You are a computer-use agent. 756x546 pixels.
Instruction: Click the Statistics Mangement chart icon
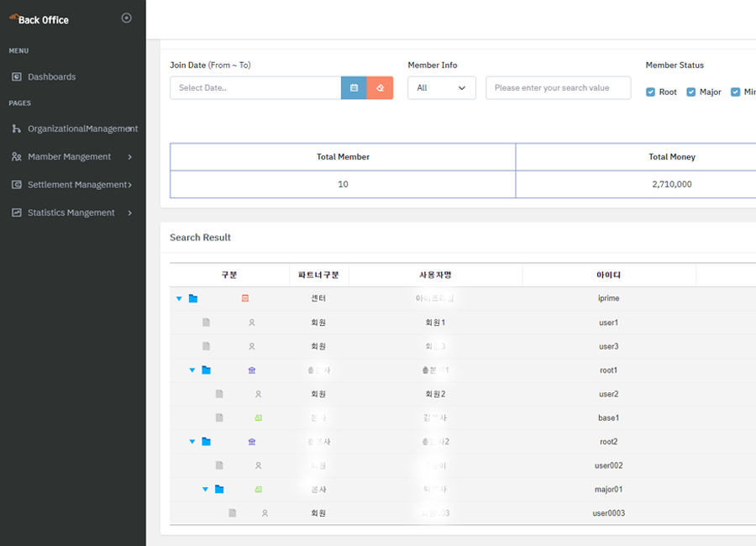click(17, 213)
